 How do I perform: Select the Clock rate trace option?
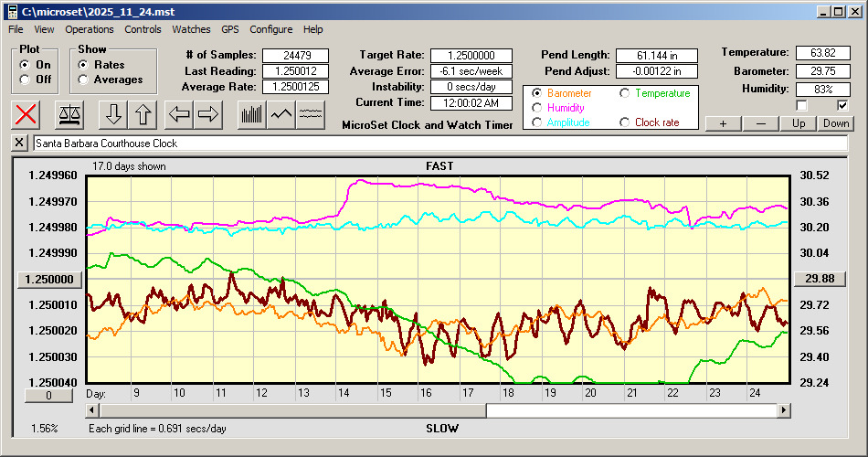625,122
